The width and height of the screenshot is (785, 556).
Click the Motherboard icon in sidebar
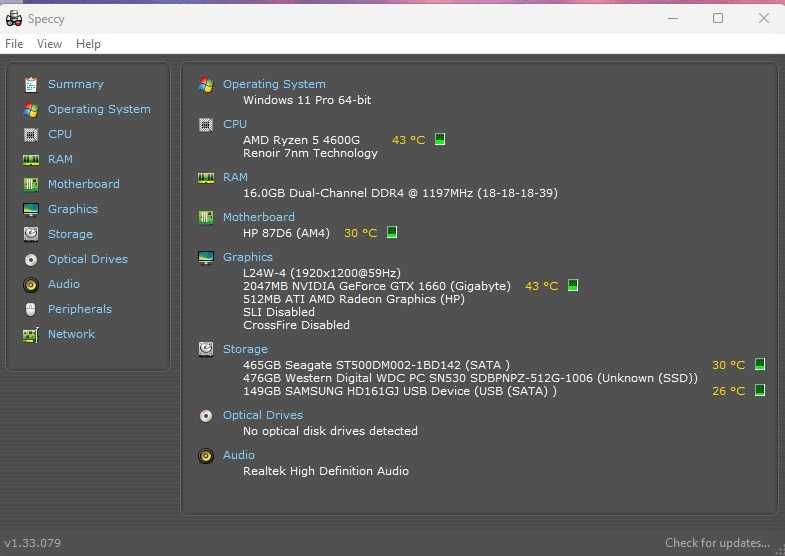tap(31, 185)
